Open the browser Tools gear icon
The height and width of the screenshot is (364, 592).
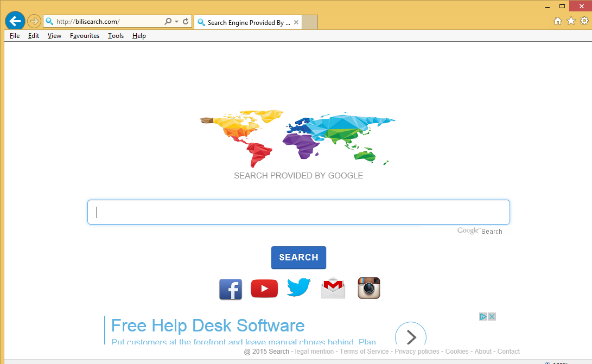pos(584,21)
